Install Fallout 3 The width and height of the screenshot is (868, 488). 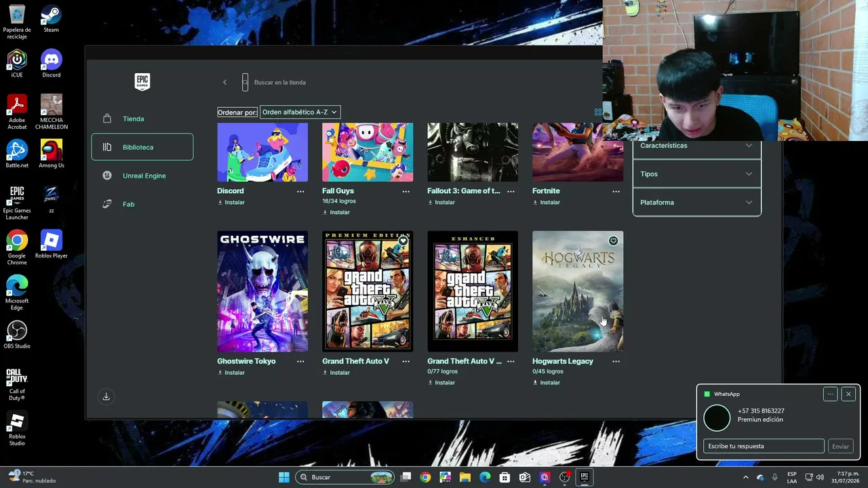(441, 203)
